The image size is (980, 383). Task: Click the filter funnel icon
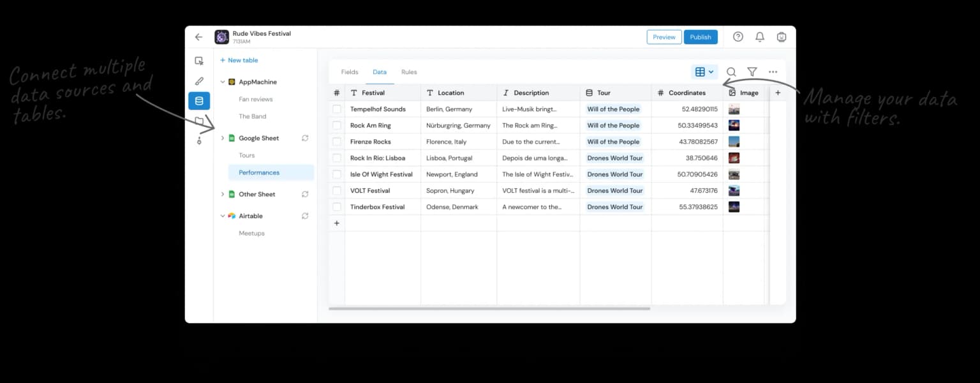coord(752,71)
